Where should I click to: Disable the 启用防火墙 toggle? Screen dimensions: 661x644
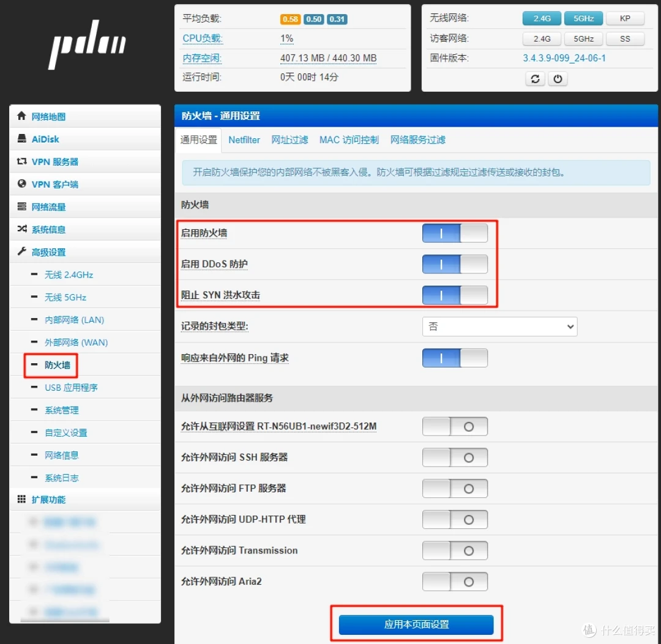click(x=455, y=233)
